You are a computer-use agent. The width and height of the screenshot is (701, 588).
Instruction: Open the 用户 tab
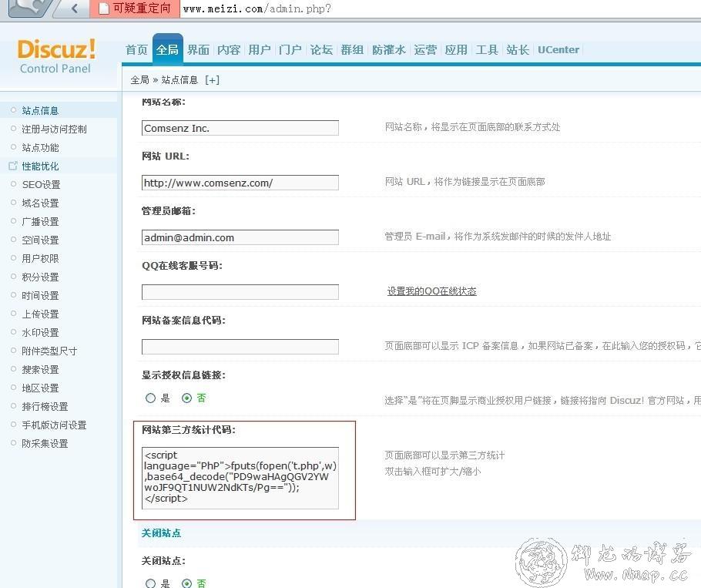click(260, 49)
